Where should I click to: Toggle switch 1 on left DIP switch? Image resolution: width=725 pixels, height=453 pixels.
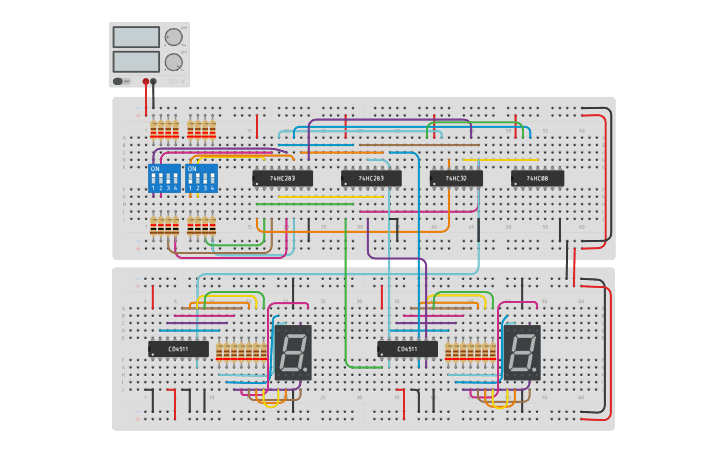tap(154, 180)
